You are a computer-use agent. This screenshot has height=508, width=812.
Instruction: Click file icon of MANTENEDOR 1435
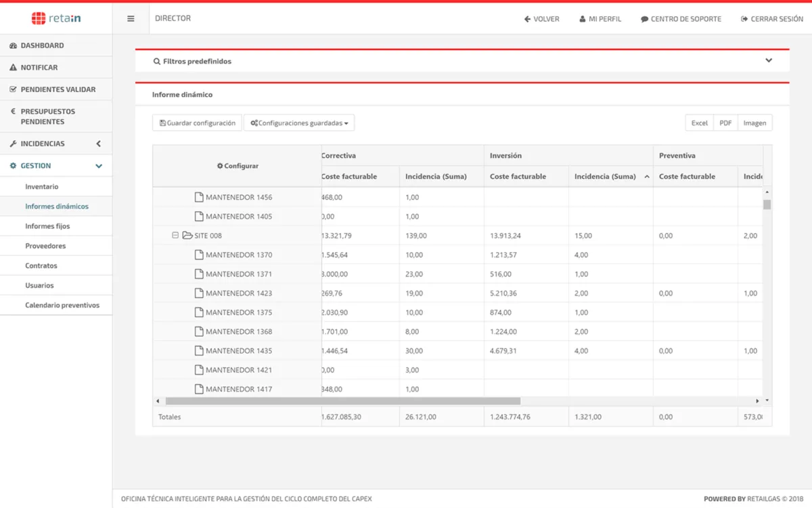[x=199, y=351]
